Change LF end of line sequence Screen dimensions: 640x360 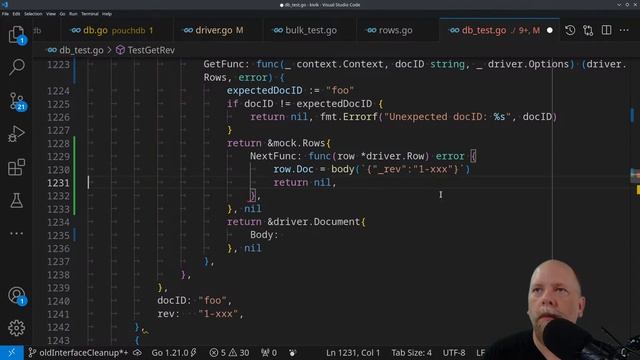point(480,353)
